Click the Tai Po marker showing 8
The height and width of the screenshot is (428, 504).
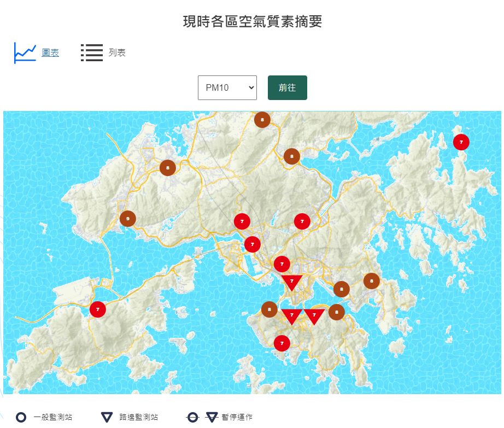291,155
